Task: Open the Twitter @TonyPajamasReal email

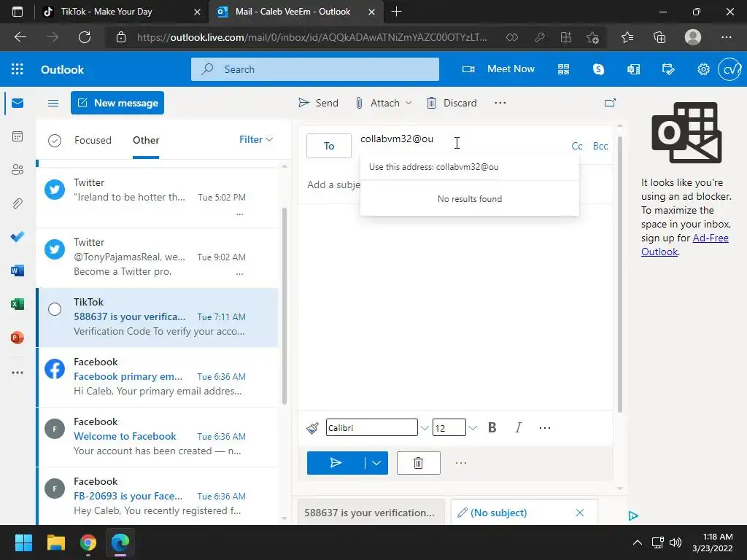Action: [x=158, y=257]
